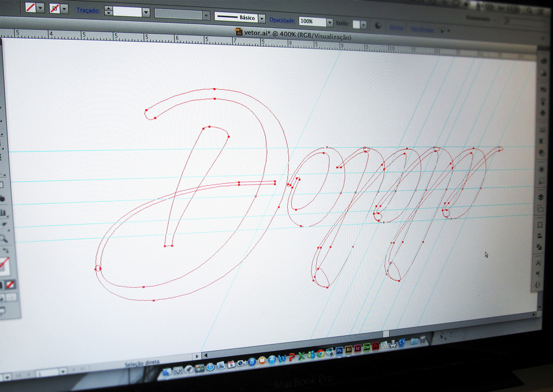Open the opacity value dropdown
The width and height of the screenshot is (553, 392).
[x=329, y=22]
